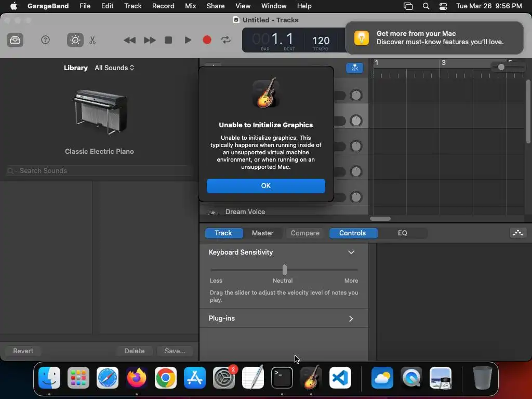The image size is (532, 399).
Task: Launch Firefox from the Dock
Action: click(x=137, y=378)
